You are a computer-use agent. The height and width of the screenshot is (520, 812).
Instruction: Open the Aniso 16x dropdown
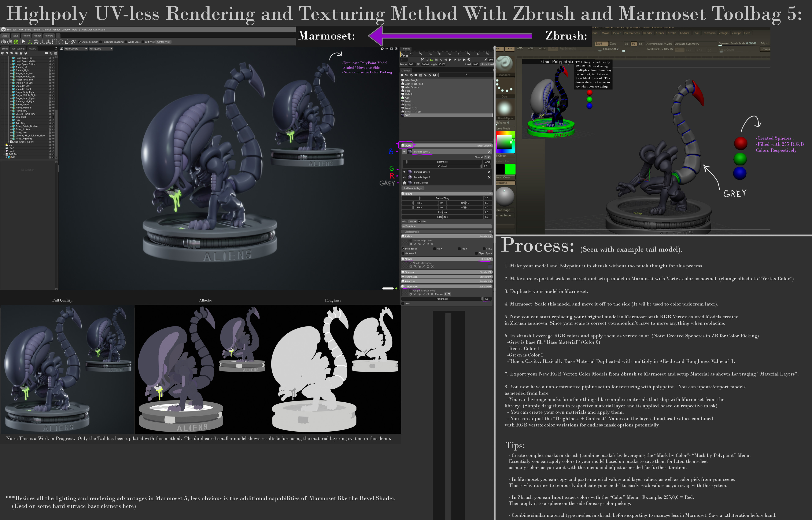(412, 221)
